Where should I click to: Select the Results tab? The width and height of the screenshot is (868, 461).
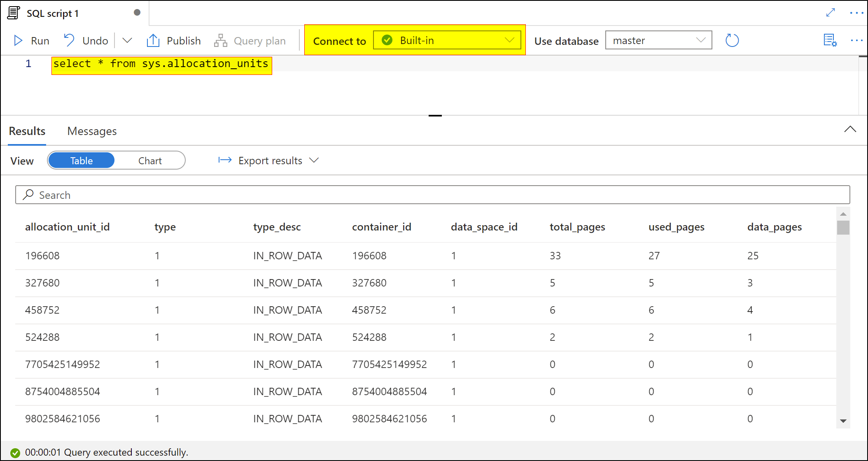[27, 131]
